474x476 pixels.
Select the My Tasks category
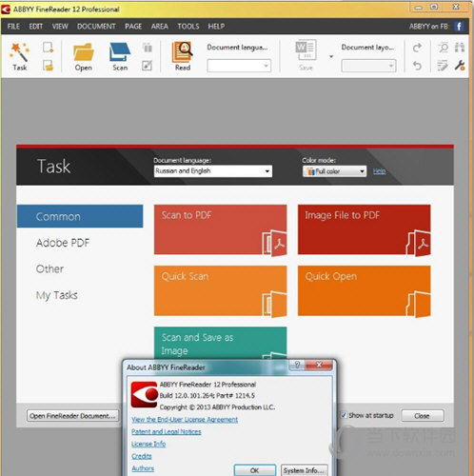pos(57,295)
